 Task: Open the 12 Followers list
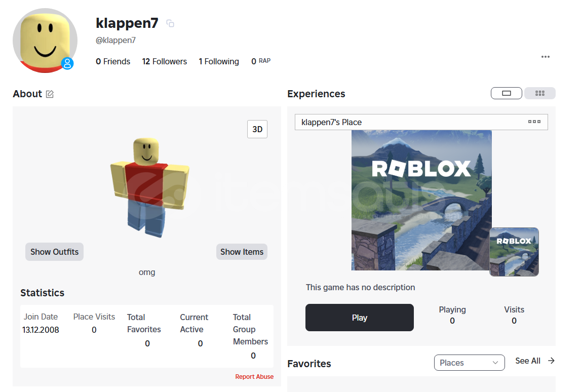(x=165, y=61)
